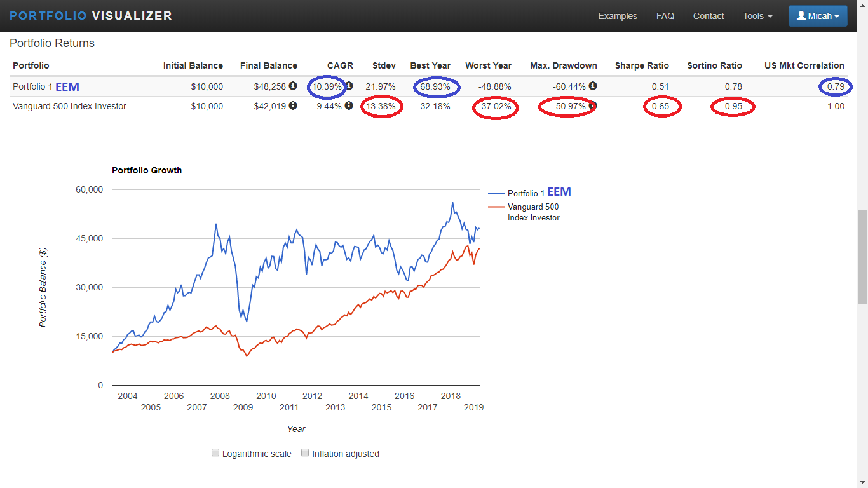This screenshot has width=868, height=488.
Task: Click the 15,000 y-axis label
Action: click(90, 336)
